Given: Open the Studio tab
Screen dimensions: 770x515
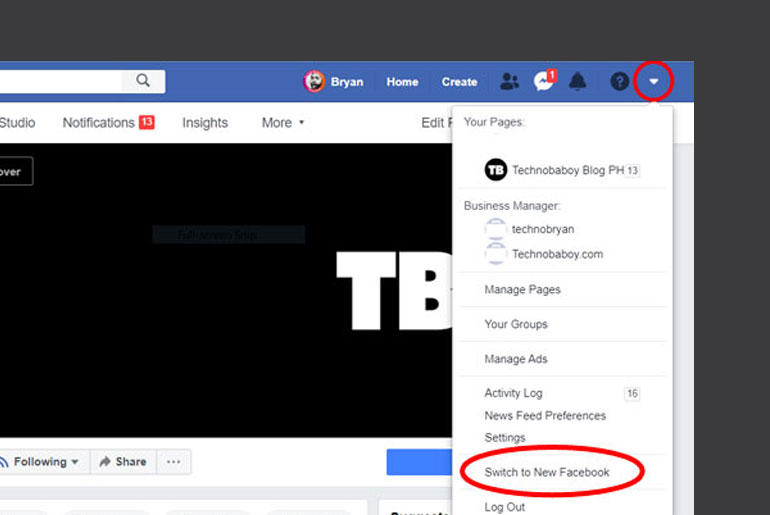Looking at the screenshot, I should tap(18, 123).
